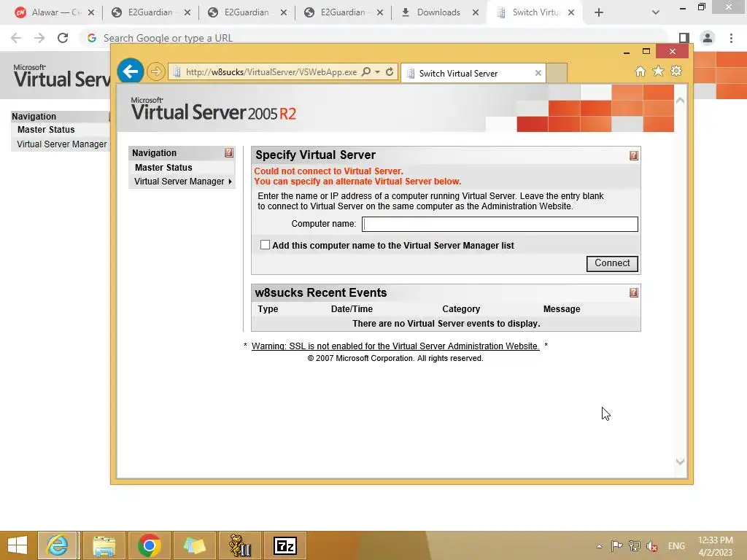Image resolution: width=747 pixels, height=560 pixels.
Task: Open File Explorer from taskbar
Action: click(x=104, y=545)
